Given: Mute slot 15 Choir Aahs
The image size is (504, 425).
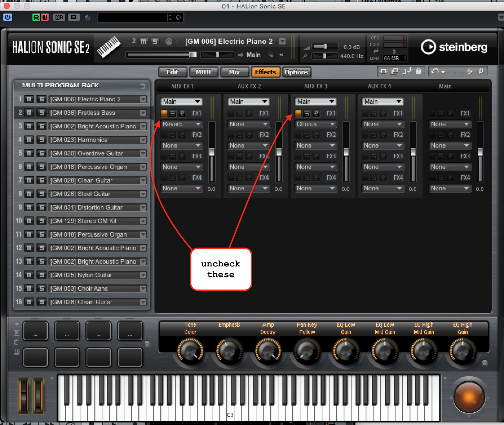Looking at the screenshot, I should click(29, 288).
